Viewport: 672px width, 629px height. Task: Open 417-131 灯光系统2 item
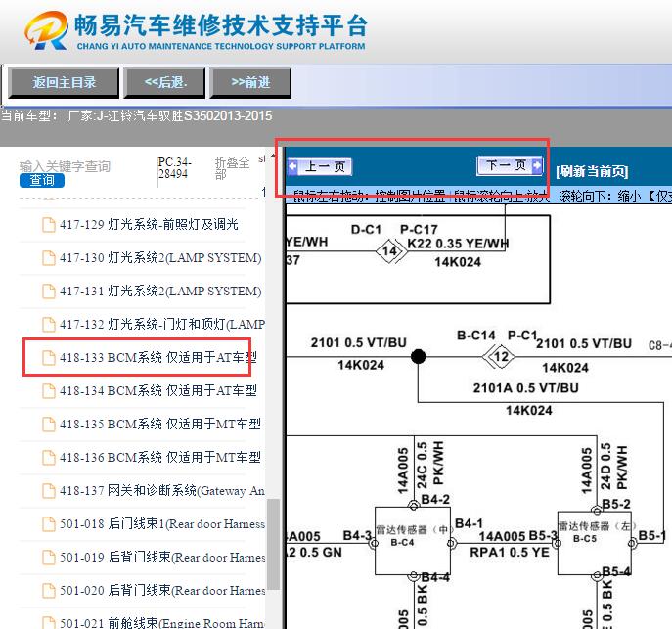tap(160, 291)
